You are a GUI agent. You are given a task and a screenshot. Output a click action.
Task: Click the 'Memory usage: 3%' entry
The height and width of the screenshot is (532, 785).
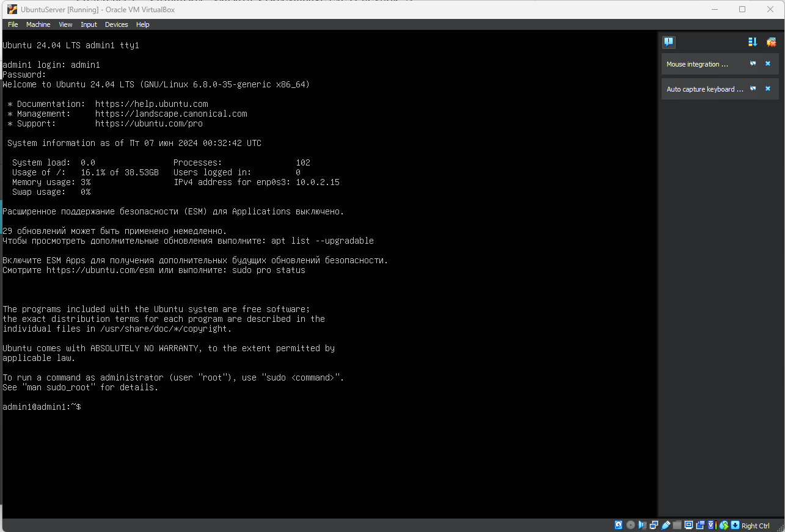[51, 182]
